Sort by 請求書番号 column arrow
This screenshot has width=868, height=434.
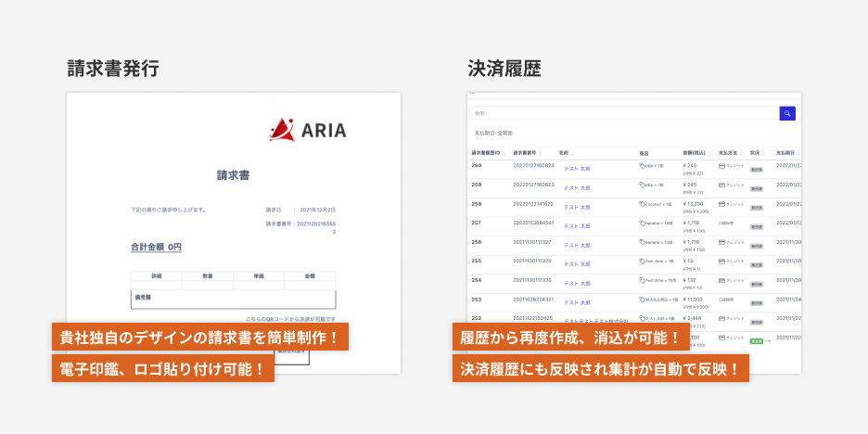[540, 153]
